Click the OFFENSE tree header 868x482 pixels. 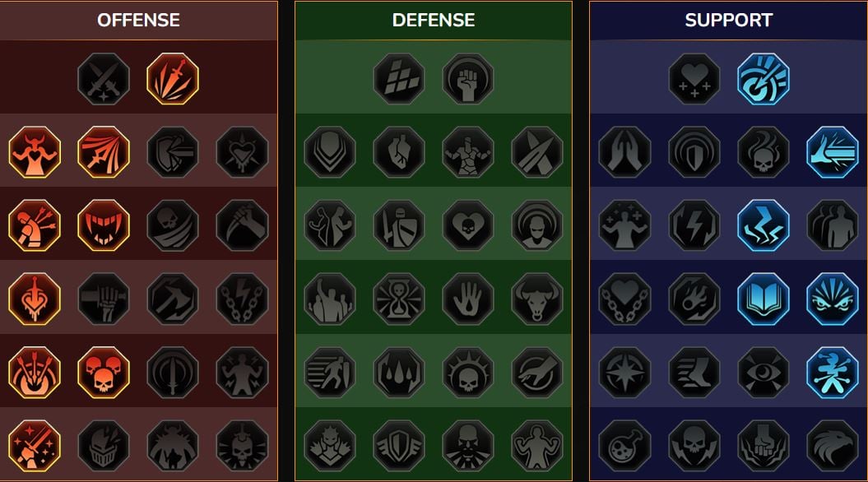(138, 20)
